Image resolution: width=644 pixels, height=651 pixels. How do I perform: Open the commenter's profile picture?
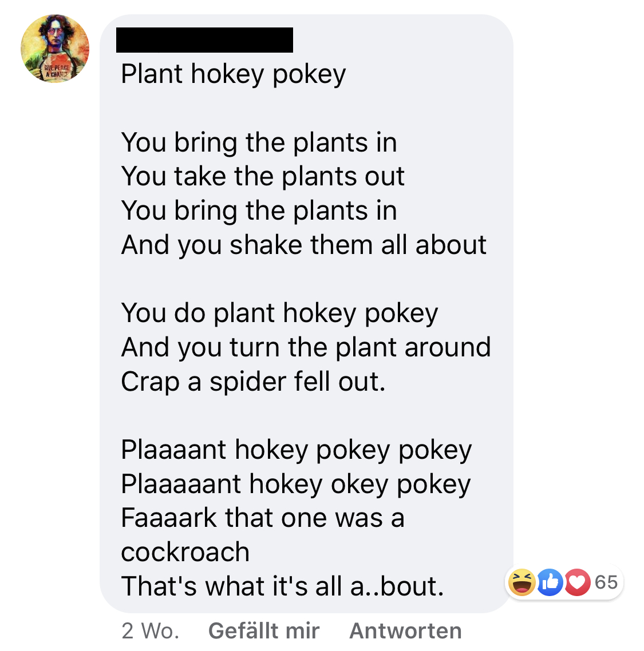(x=55, y=49)
